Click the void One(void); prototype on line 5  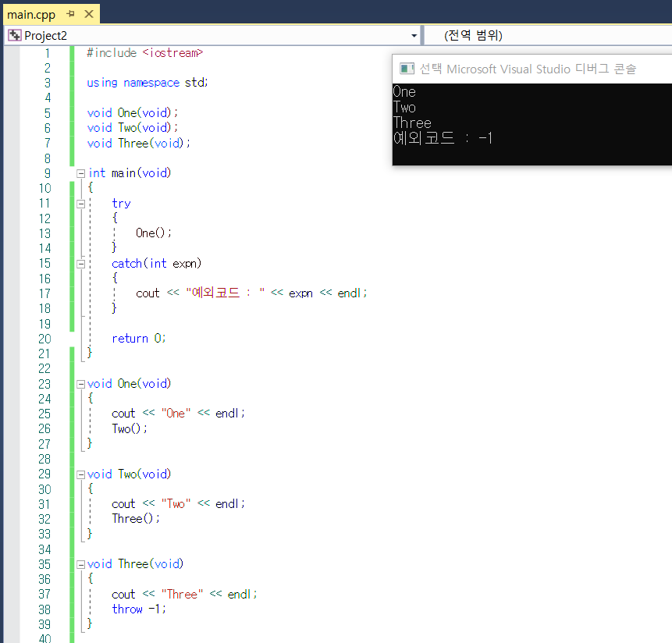click(x=133, y=112)
